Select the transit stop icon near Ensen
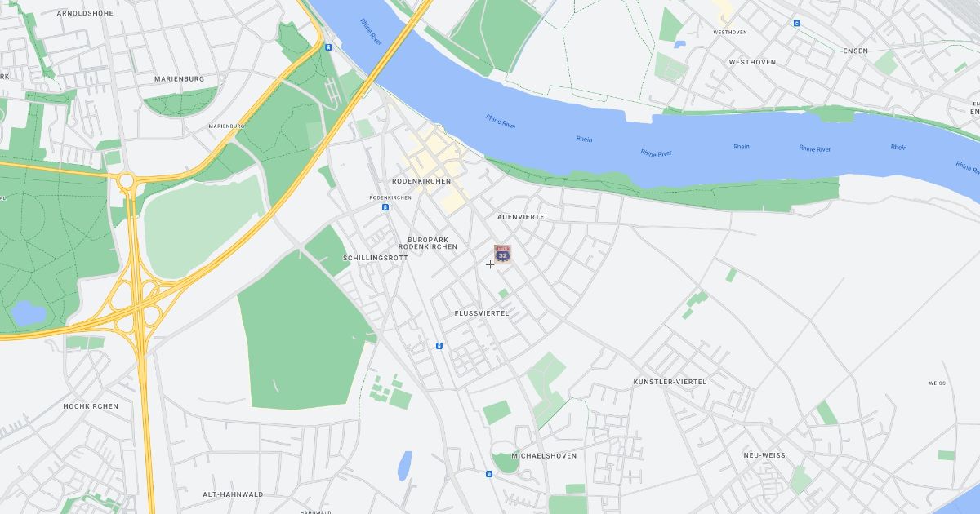The height and width of the screenshot is (514, 980). click(x=796, y=23)
